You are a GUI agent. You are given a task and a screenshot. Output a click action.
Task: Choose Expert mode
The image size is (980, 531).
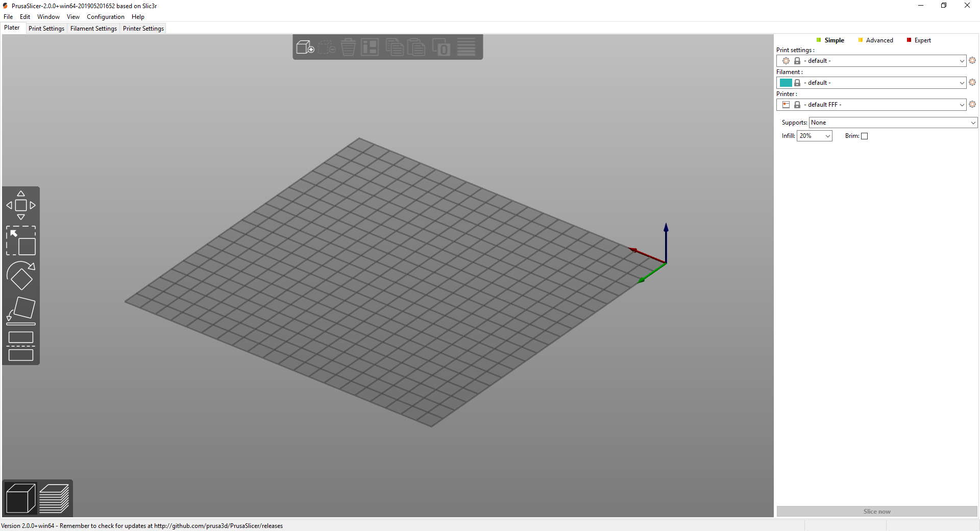coord(919,40)
